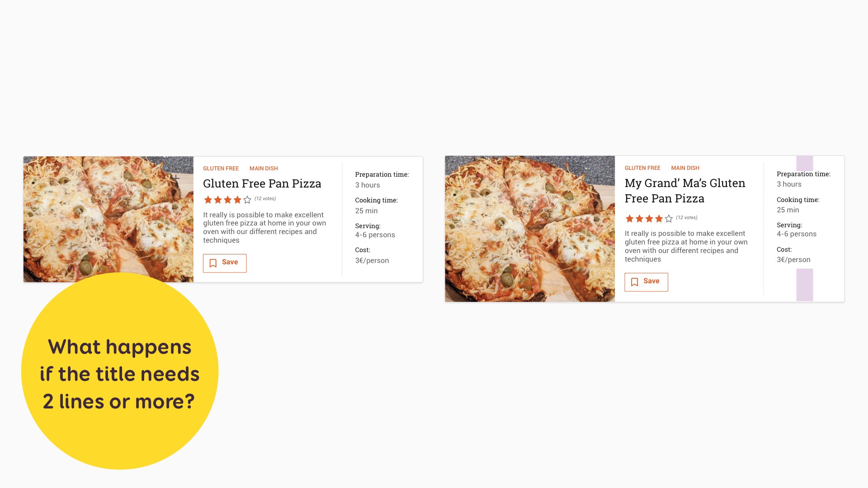
Task: Open MAIN DISH tag above My Grand' Ma's title
Action: coord(685,168)
